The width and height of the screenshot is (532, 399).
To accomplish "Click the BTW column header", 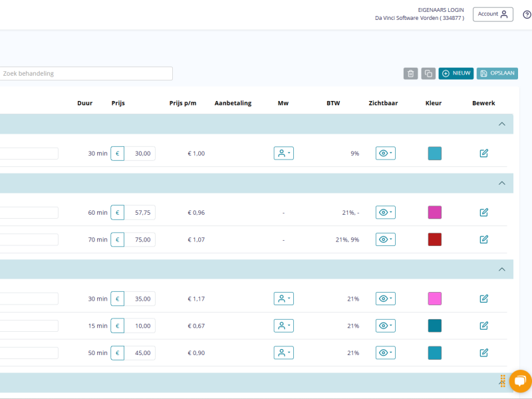I will (x=333, y=103).
